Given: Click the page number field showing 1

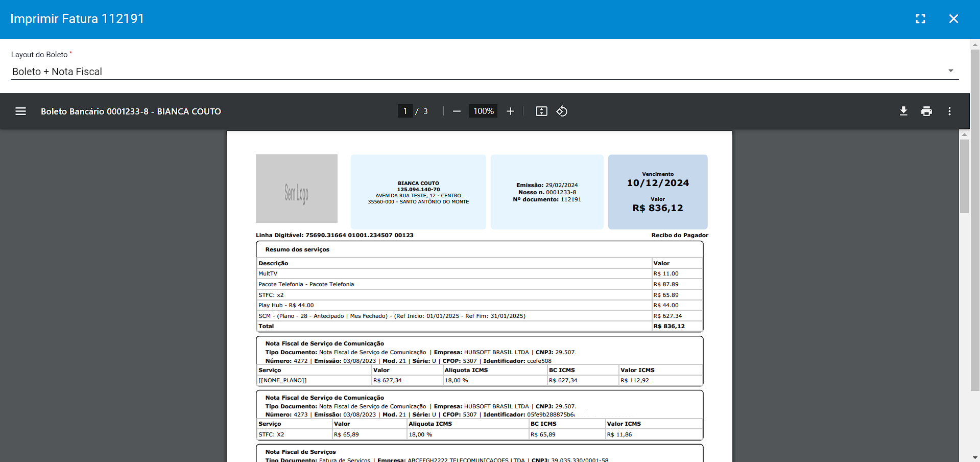Looking at the screenshot, I should (x=405, y=111).
